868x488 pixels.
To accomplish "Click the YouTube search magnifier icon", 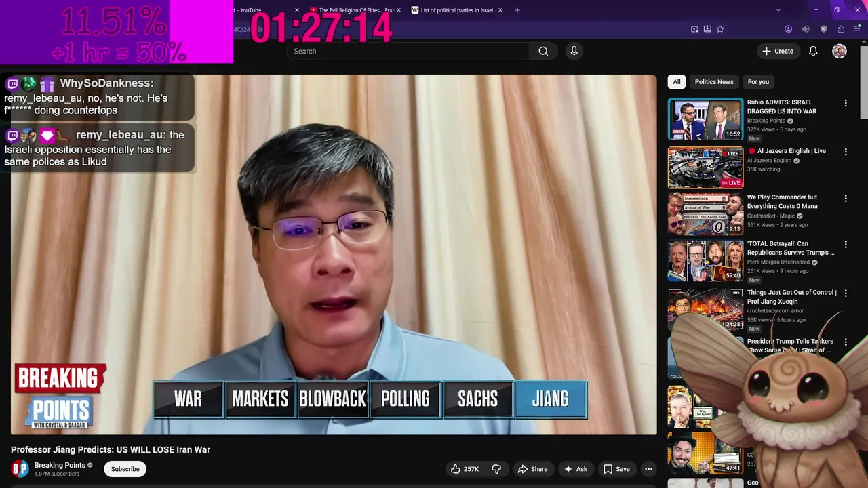I will pos(543,51).
